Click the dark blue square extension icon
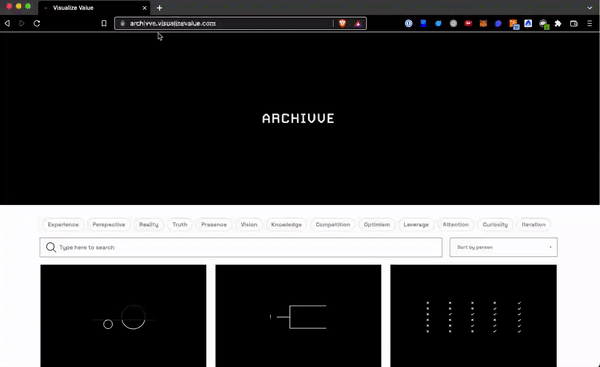The width and height of the screenshot is (600, 367). [423, 23]
